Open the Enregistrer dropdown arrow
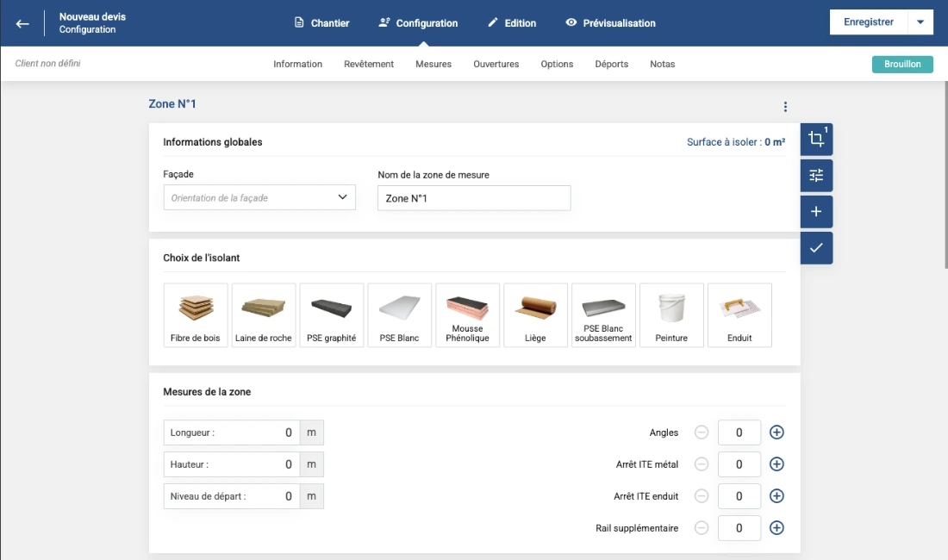 921,22
